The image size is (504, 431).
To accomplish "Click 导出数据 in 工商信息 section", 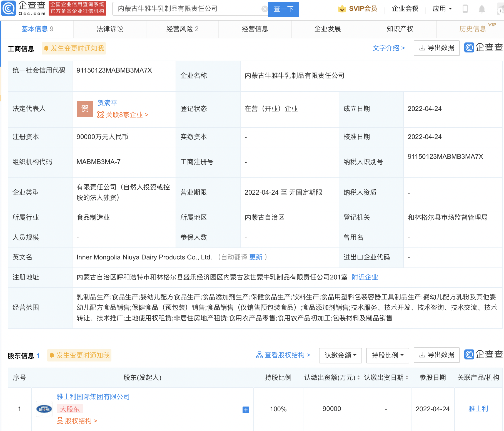I will point(436,48).
